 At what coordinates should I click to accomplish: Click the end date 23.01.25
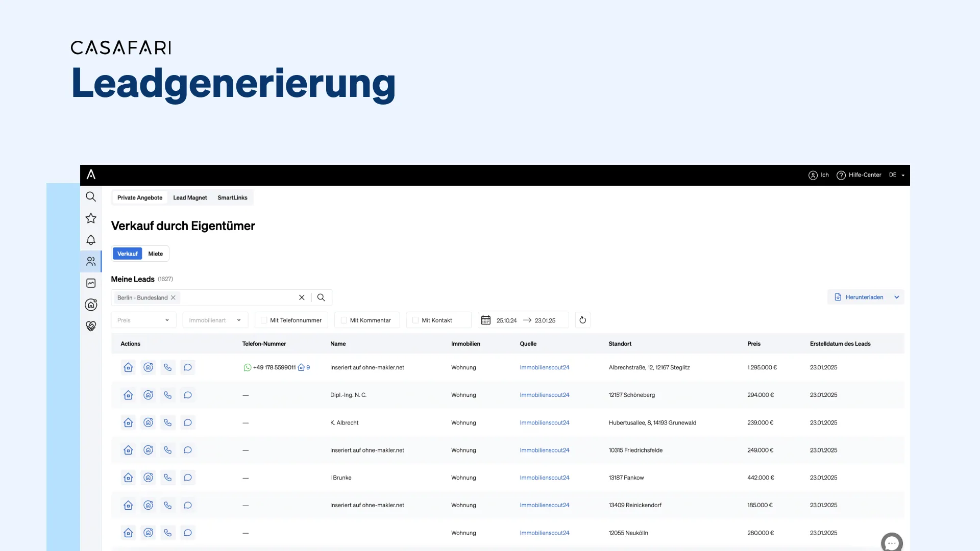pyautogui.click(x=545, y=320)
